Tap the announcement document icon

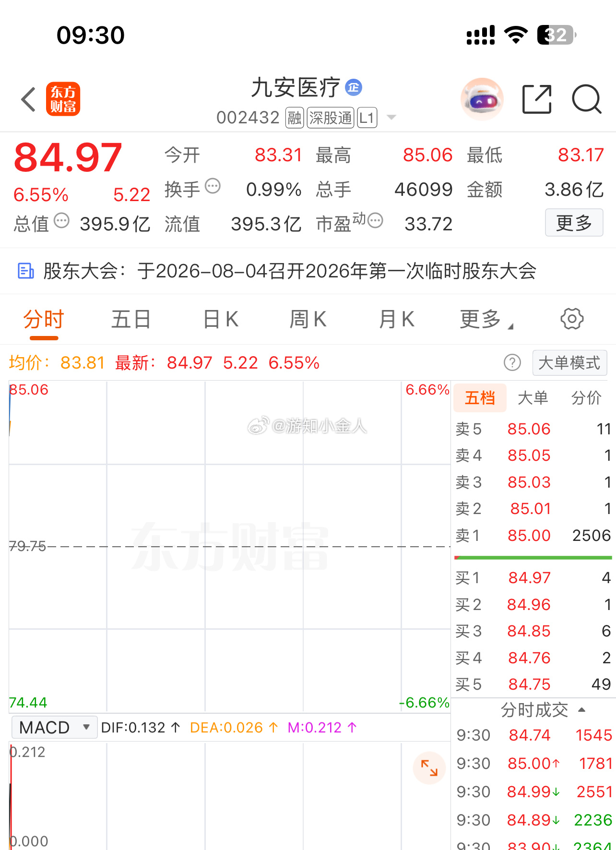coord(25,271)
